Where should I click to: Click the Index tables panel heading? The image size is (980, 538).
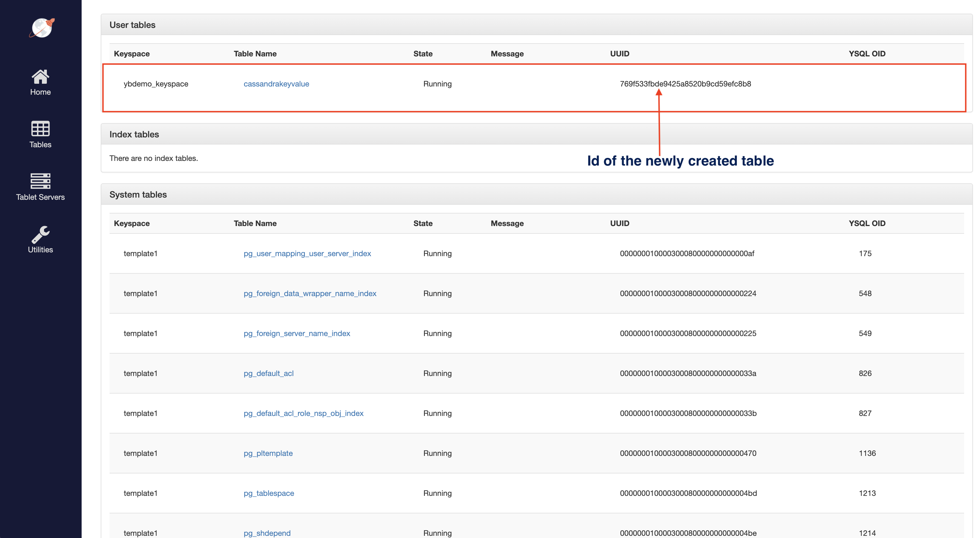tap(134, 134)
